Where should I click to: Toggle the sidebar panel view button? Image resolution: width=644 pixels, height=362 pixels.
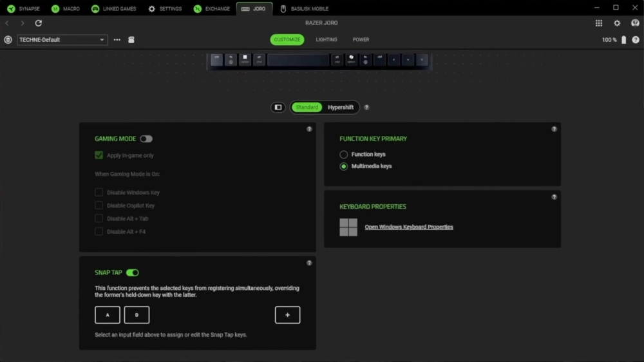pos(278,107)
